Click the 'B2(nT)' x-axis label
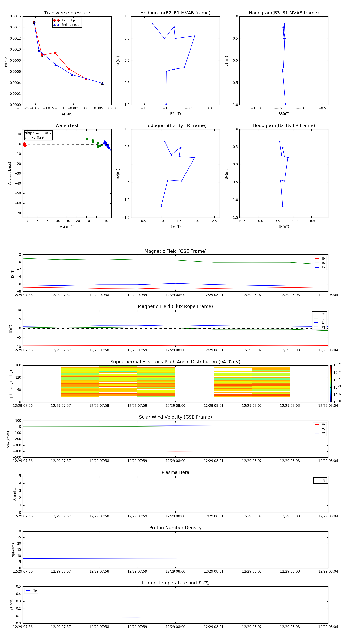The image size is (351, 644). tap(175, 114)
